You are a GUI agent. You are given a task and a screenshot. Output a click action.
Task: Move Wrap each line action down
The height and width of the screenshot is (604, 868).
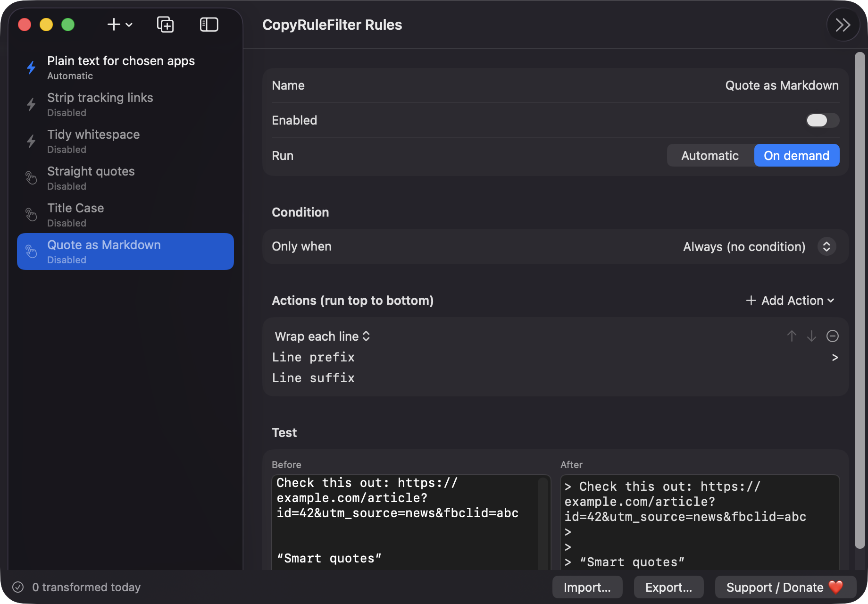click(x=811, y=336)
